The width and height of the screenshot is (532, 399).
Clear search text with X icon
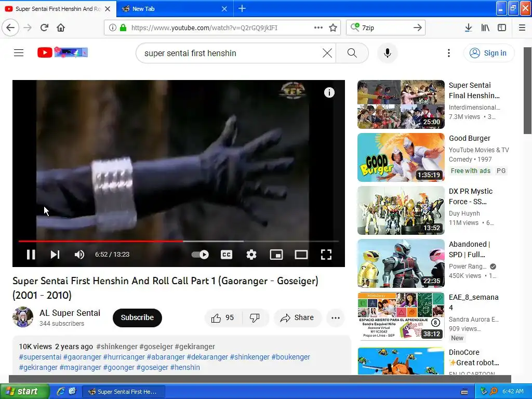(327, 53)
